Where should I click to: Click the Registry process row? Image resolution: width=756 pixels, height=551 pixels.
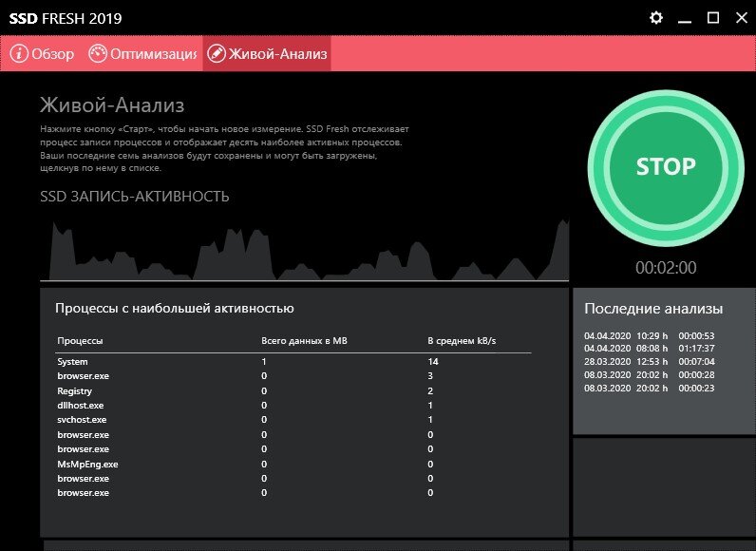pos(293,391)
